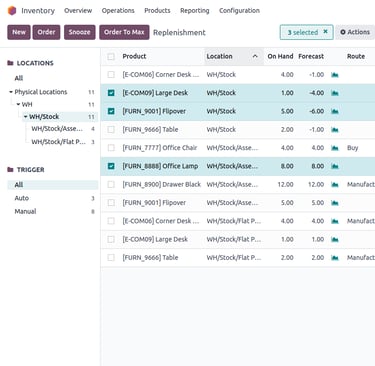
Task: Click the Locations folder icon
Action: [10, 63]
